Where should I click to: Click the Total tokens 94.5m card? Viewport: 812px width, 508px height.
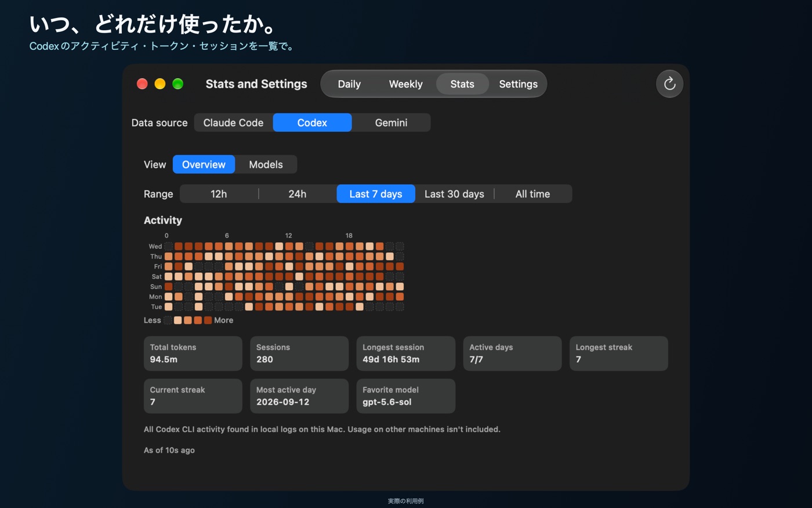point(193,354)
